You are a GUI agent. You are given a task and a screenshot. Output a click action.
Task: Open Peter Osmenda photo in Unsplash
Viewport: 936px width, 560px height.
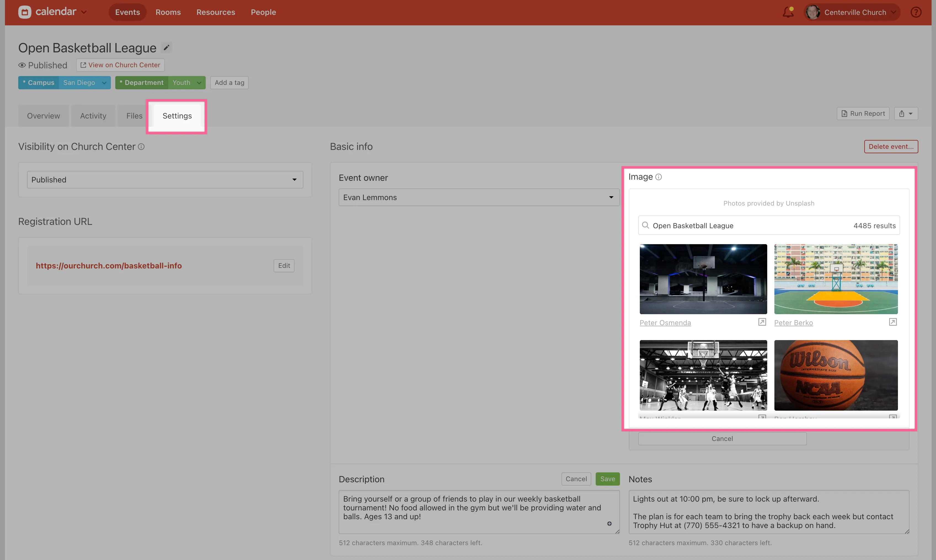point(762,322)
